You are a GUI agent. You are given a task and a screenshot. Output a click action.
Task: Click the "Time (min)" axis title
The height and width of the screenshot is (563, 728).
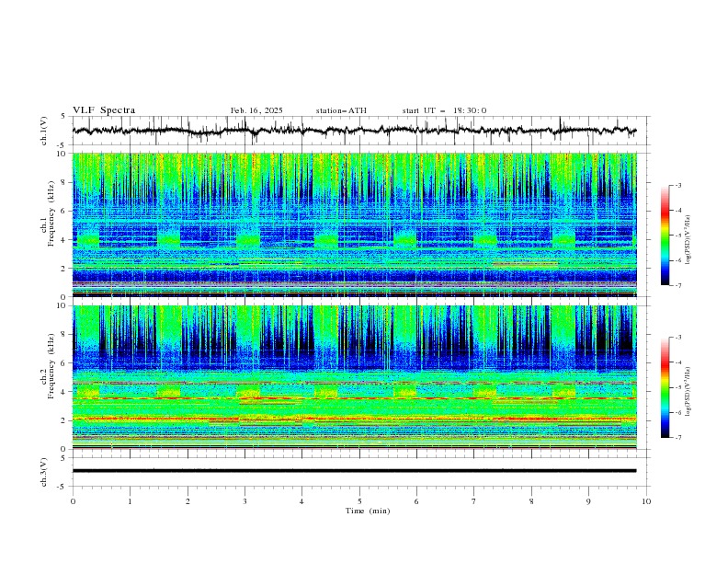click(x=368, y=511)
